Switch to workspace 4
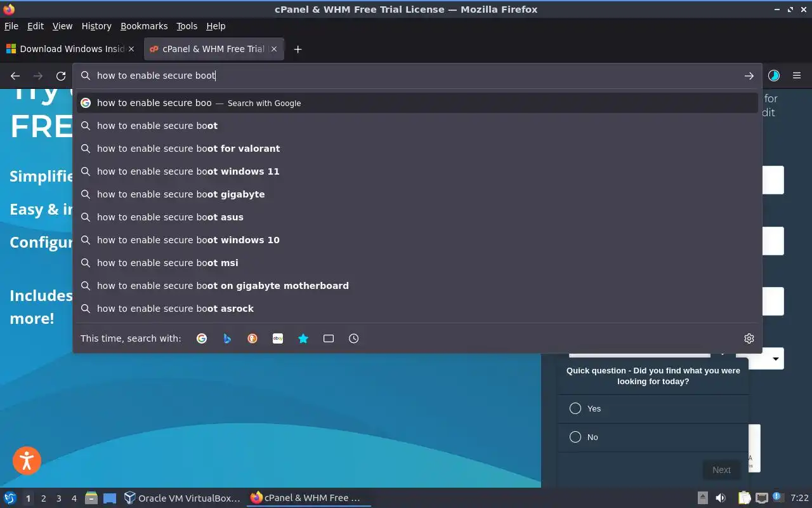The height and width of the screenshot is (508, 812). pos(74,498)
